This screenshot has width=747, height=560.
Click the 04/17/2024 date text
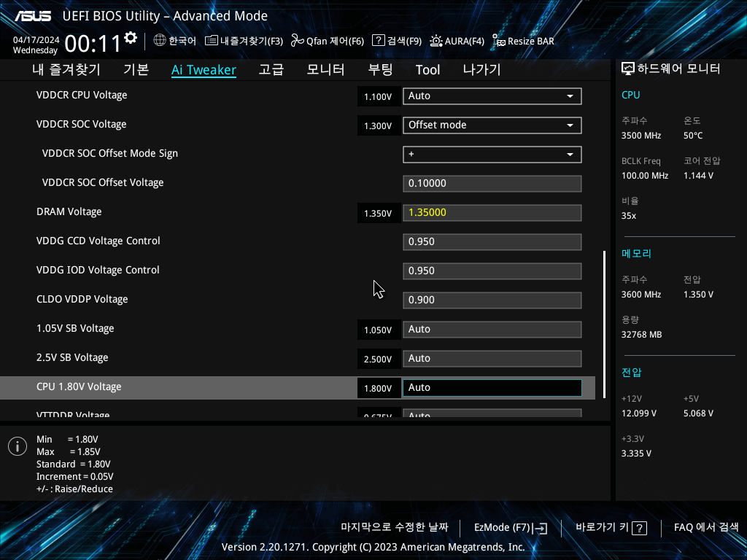coord(36,40)
